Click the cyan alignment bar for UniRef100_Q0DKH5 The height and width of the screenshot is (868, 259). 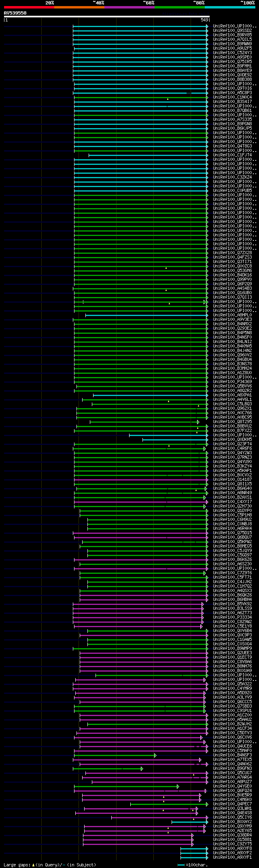(x=175, y=439)
